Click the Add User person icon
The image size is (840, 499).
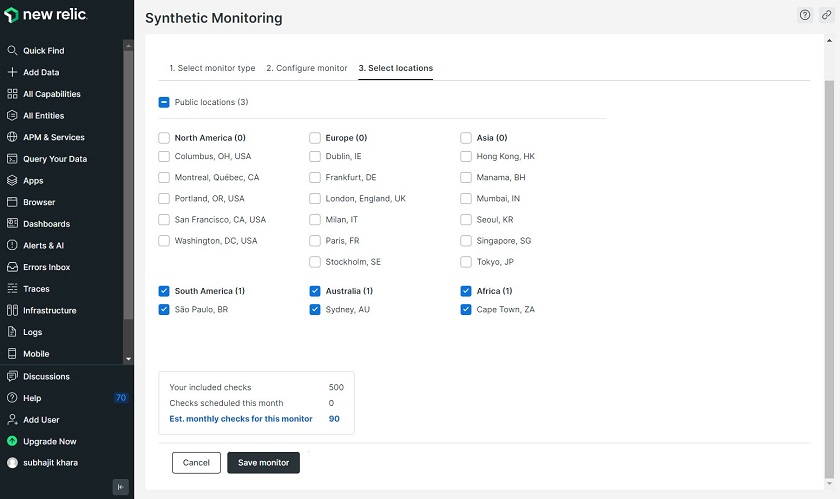click(12, 420)
